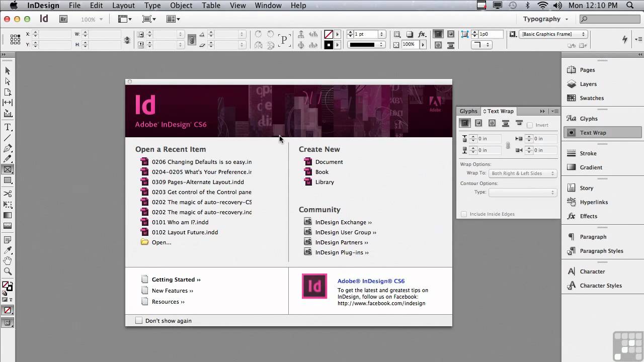This screenshot has width=644, height=362.
Task: Create a new Document
Action: (x=329, y=162)
